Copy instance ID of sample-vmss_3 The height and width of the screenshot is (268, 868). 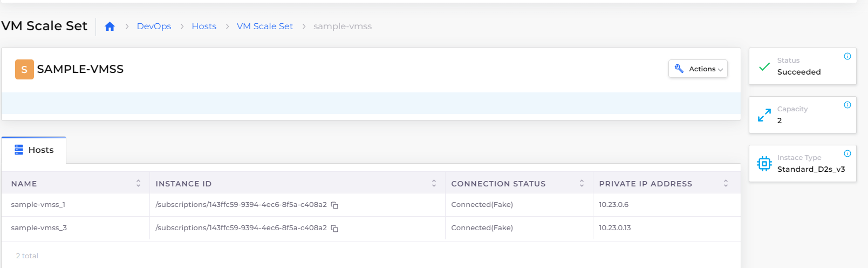[334, 229]
